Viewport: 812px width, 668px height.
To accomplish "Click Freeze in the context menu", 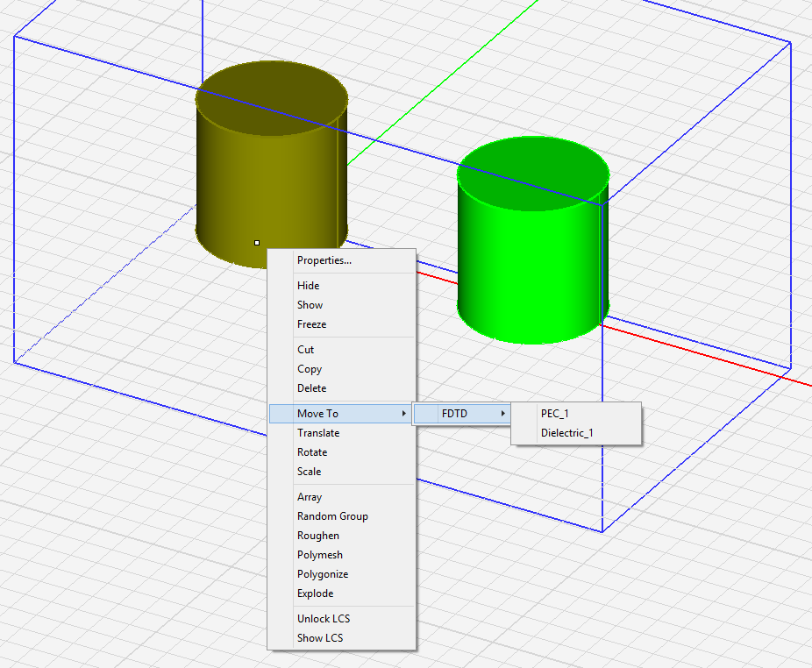I will [x=311, y=324].
